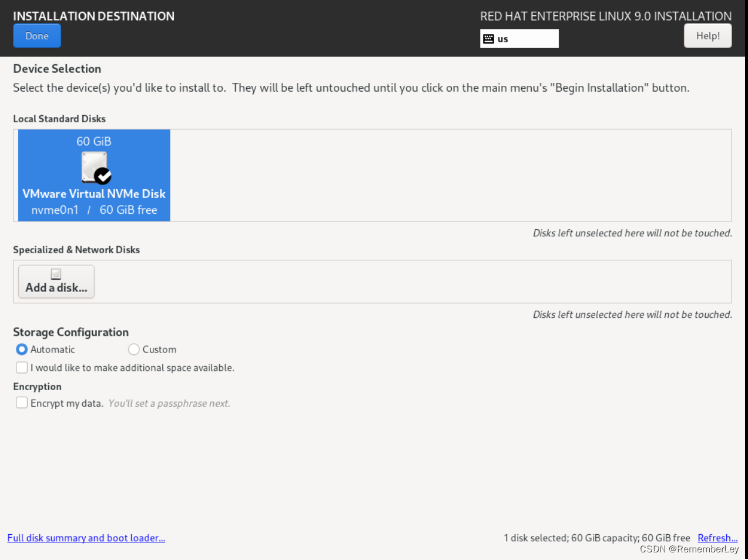Viewport: 748px width, 560px height.
Task: Open Full disk summary and boot loader link
Action: [x=86, y=538]
